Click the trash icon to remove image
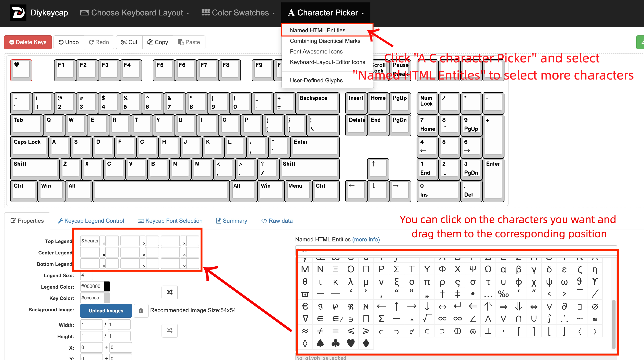This screenshot has height=360, width=644. (x=141, y=311)
